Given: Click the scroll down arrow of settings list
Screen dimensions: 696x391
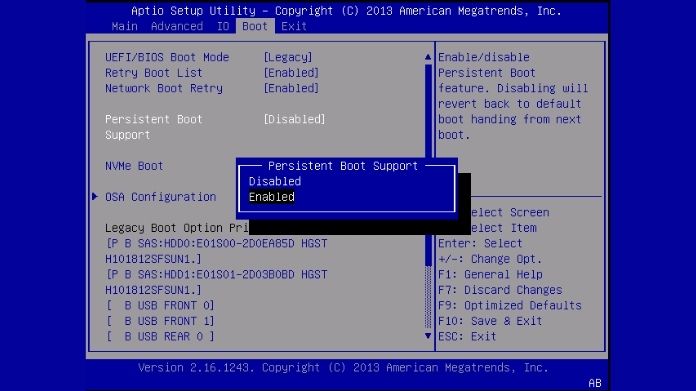Looking at the screenshot, I should (428, 336).
